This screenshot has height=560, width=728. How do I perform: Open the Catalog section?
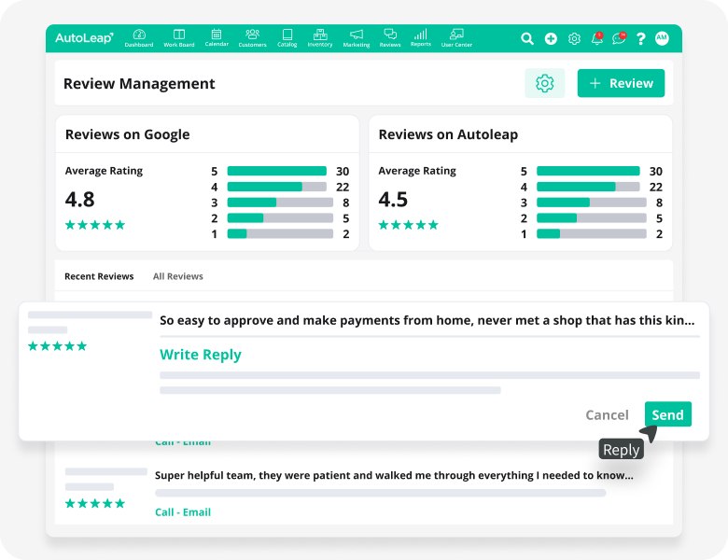[287, 37]
